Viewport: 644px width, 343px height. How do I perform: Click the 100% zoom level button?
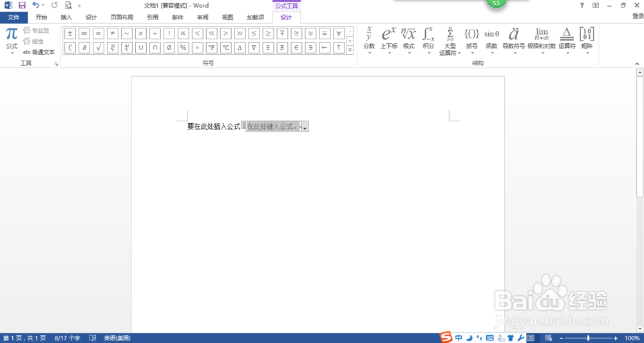[x=632, y=338]
